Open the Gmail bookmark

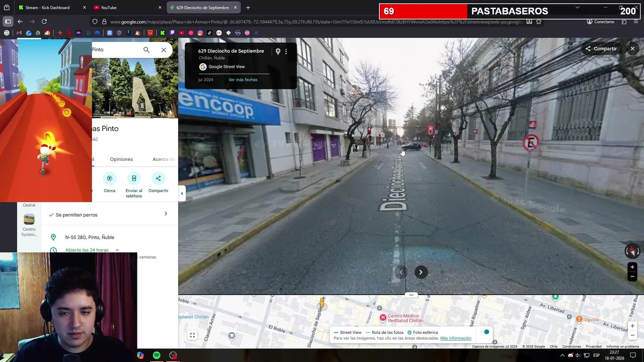(x=19, y=33)
